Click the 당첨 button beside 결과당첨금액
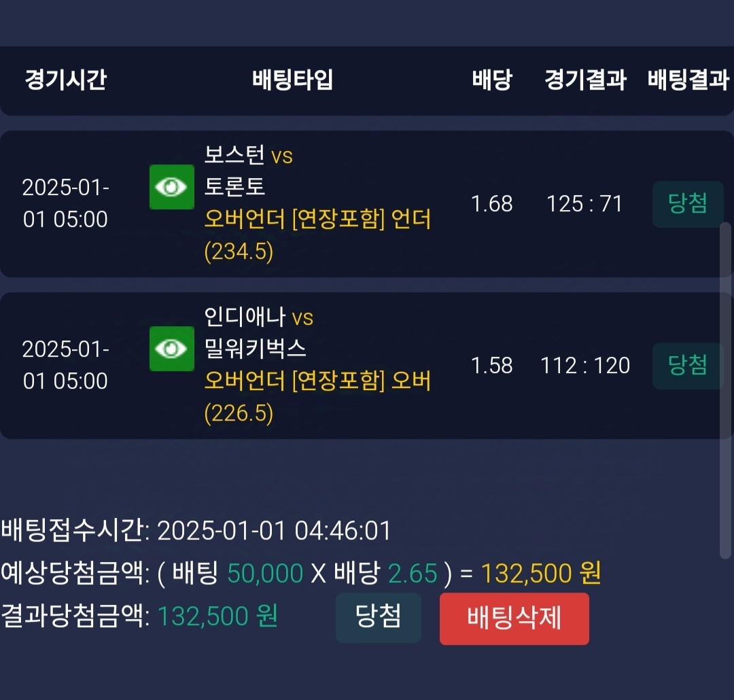The width and height of the screenshot is (734, 700). 378,617
